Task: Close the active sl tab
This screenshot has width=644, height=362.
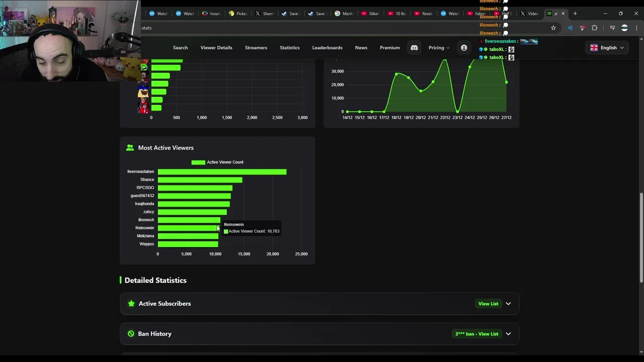Action: (x=563, y=14)
